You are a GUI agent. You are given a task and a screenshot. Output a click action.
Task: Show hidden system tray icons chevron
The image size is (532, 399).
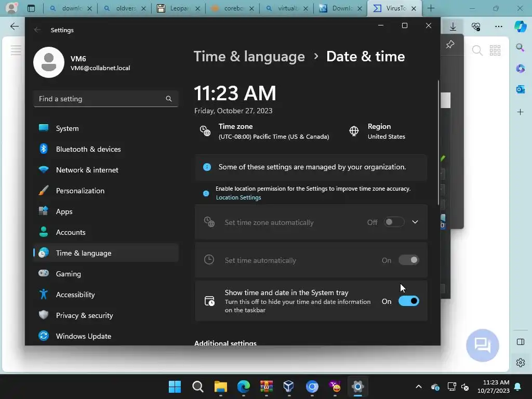[x=419, y=387]
